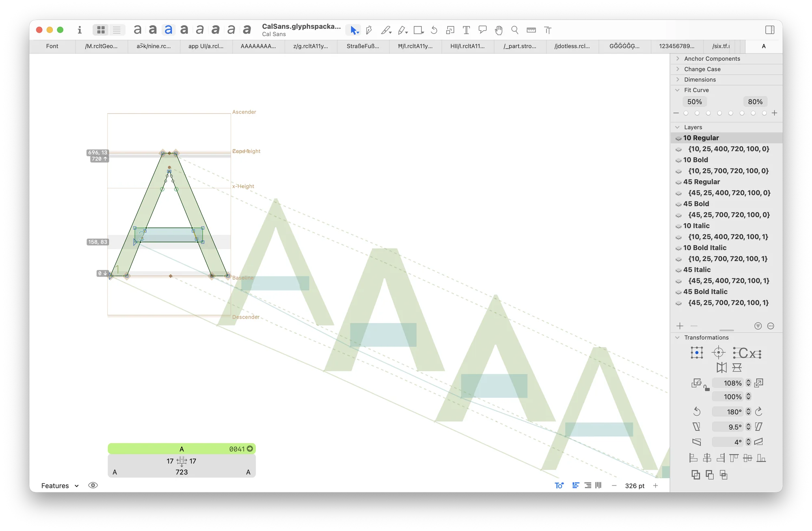The width and height of the screenshot is (812, 531).
Task: Activate the Scale tool in toolbar
Action: pos(450,30)
